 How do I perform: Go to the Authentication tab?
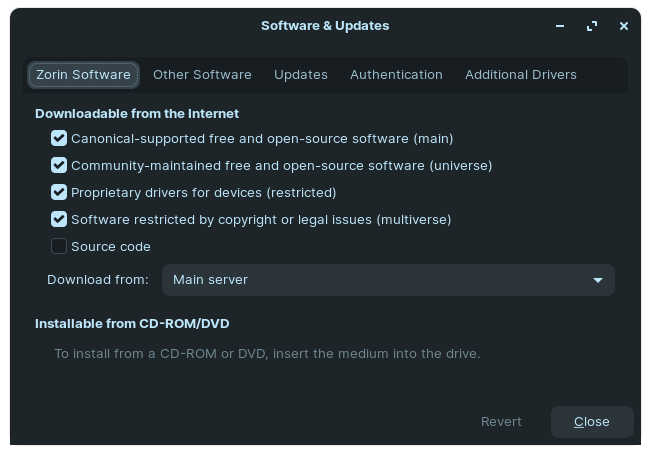tap(396, 75)
